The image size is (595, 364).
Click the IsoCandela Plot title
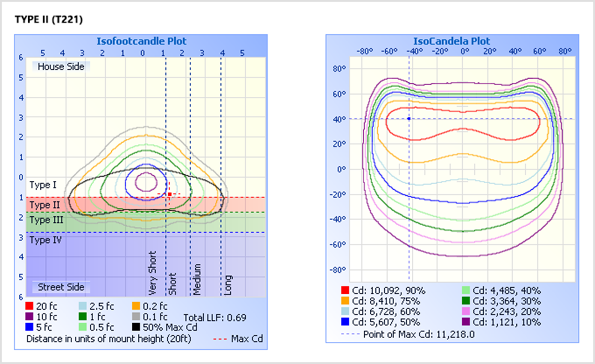click(x=452, y=41)
